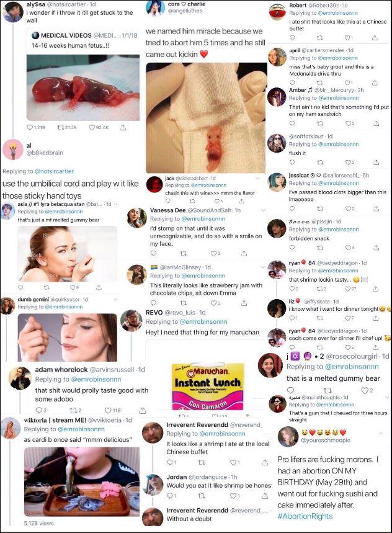Viewport: 392px width, 533px height.
Task: Share the adam whorelock adobo tweet
Action: tap(143, 410)
